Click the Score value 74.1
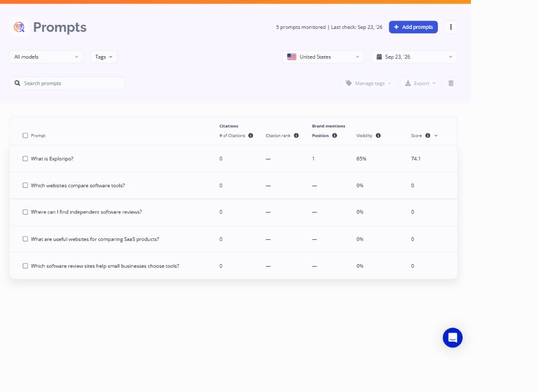This screenshot has height=392, width=537. [x=416, y=159]
